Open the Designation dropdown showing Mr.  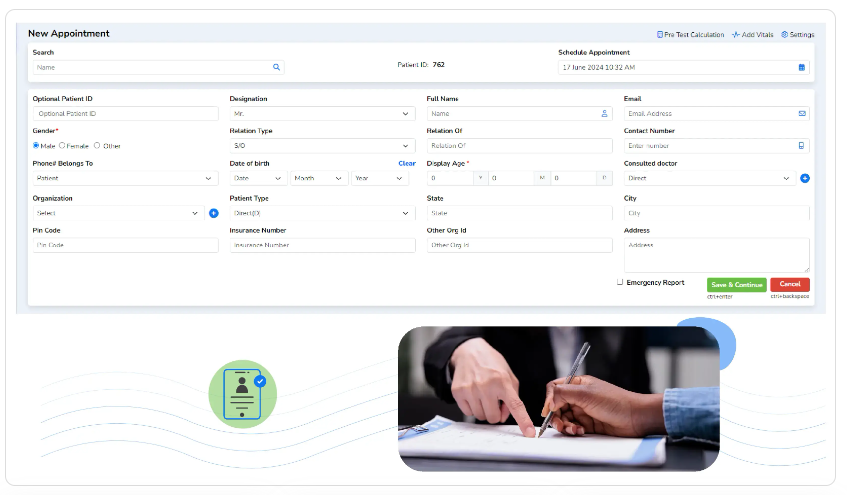[x=322, y=113]
